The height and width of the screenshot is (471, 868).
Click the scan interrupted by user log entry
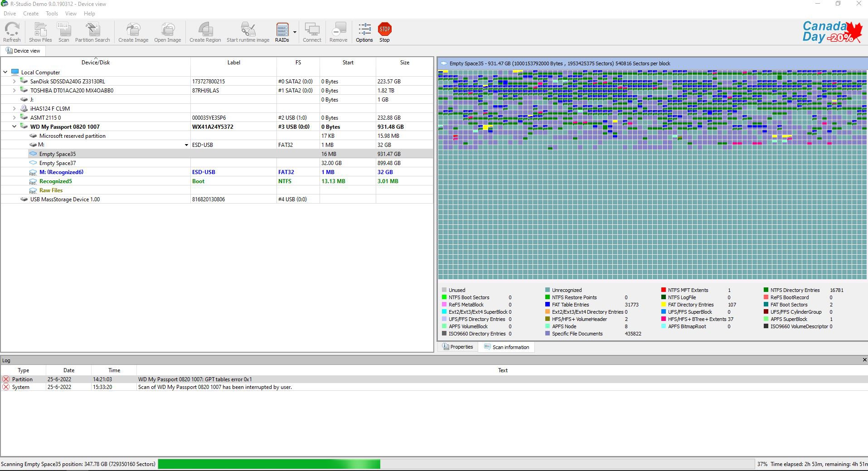coord(434,387)
